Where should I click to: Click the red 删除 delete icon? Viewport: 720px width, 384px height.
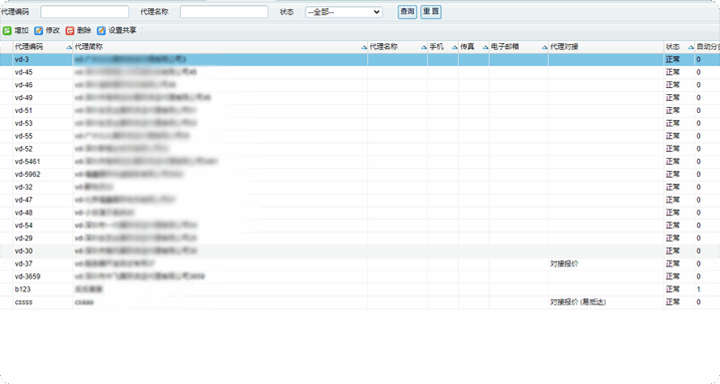coord(70,31)
